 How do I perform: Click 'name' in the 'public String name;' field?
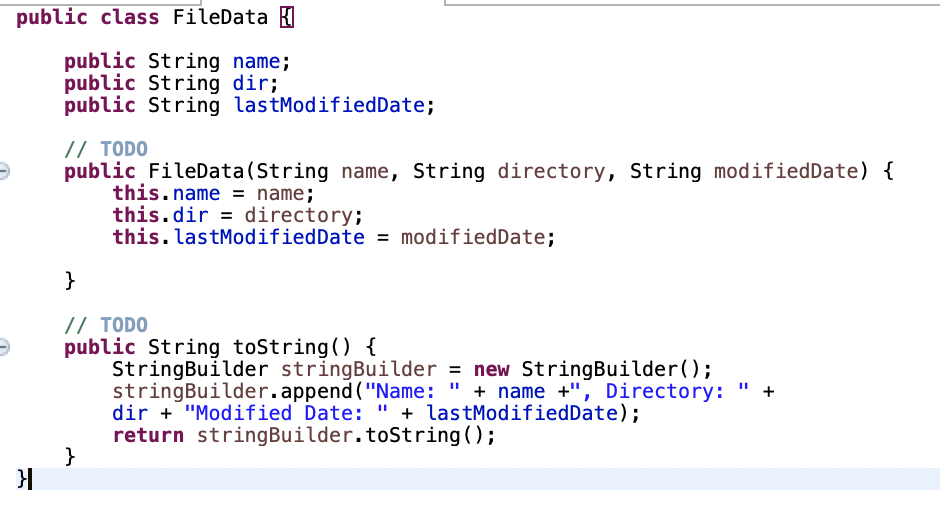(x=256, y=61)
